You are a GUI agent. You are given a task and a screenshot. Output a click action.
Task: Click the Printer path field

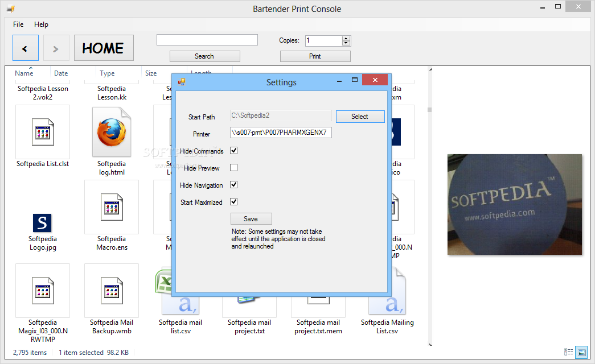click(x=281, y=133)
